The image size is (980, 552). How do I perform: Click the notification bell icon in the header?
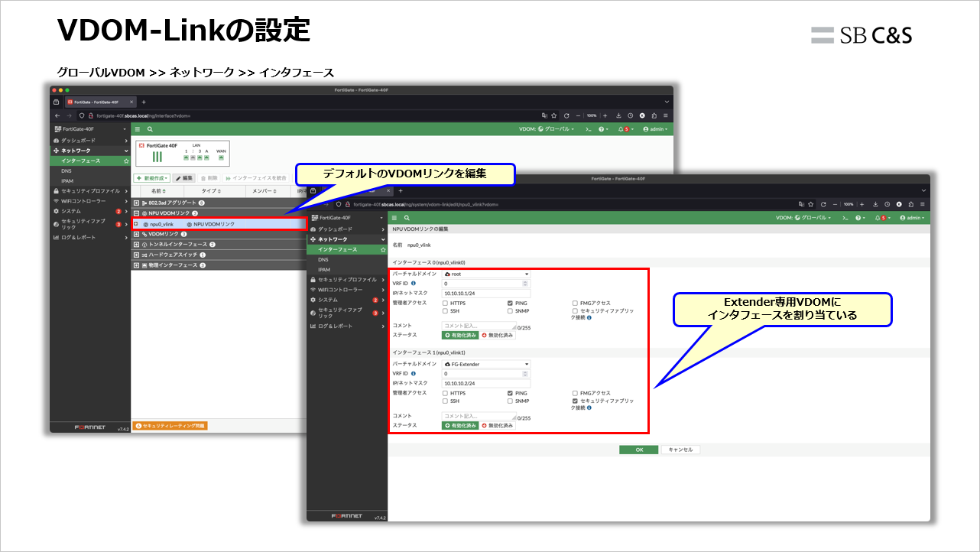(x=878, y=219)
